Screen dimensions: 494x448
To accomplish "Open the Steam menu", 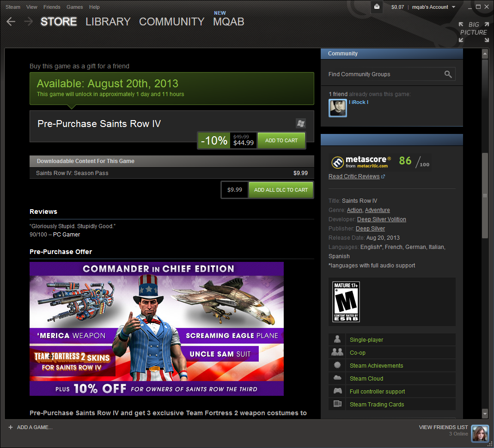I will point(13,7).
